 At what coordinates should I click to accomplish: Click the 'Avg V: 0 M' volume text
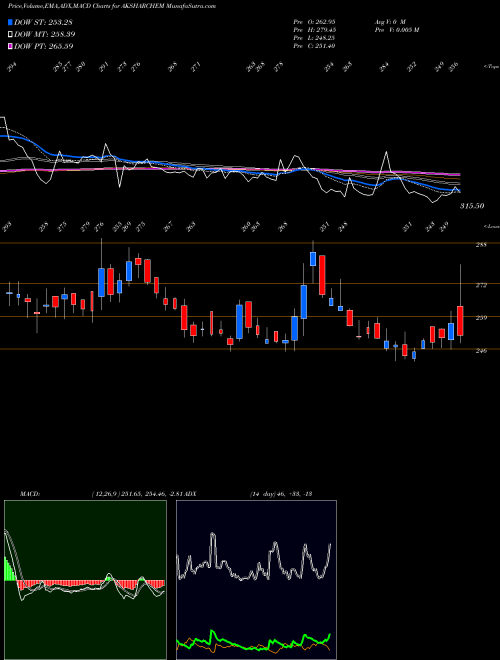point(390,21)
